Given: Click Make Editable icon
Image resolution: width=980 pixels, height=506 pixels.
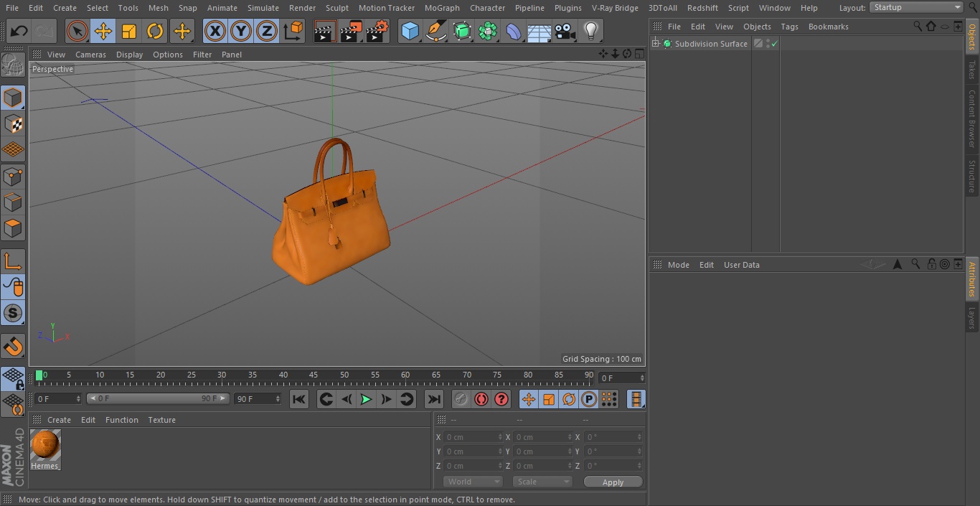Looking at the screenshot, I should pyautogui.click(x=13, y=65).
